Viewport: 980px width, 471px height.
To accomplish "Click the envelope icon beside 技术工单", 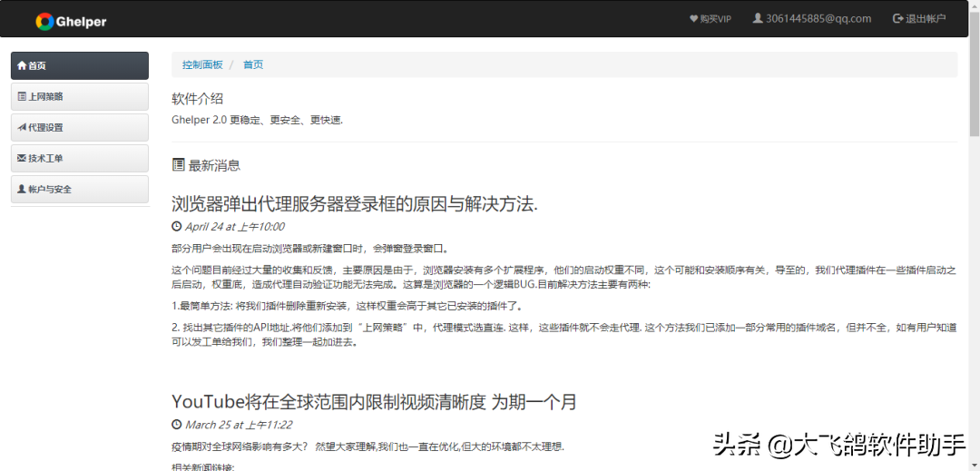I will [x=22, y=158].
